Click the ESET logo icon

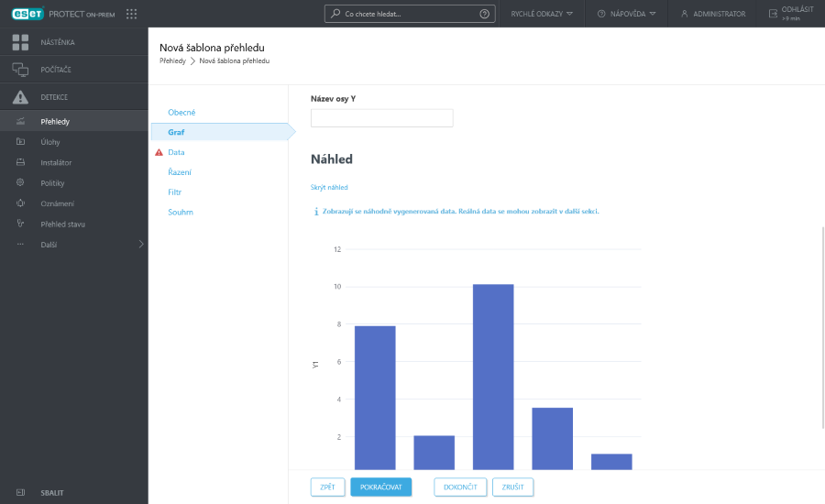(27, 14)
